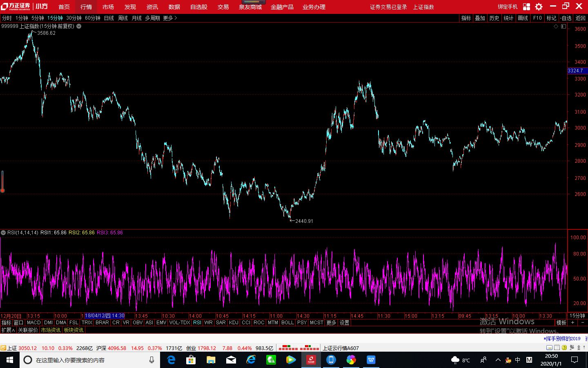Select 日线 daily chart period
The image size is (588, 368).
(109, 18)
